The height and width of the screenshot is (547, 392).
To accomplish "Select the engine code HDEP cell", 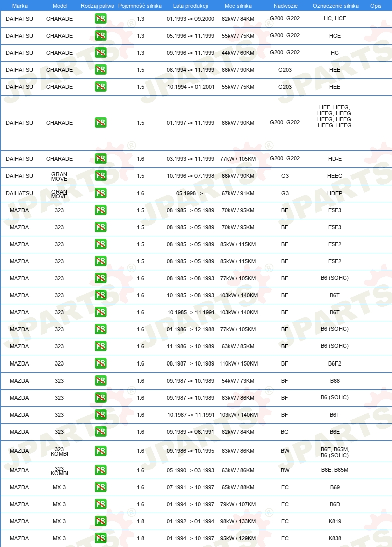I will point(335,193).
